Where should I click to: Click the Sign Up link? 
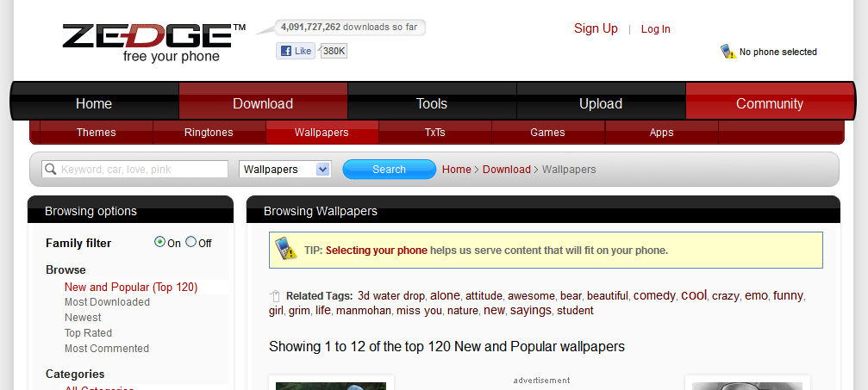(x=596, y=28)
